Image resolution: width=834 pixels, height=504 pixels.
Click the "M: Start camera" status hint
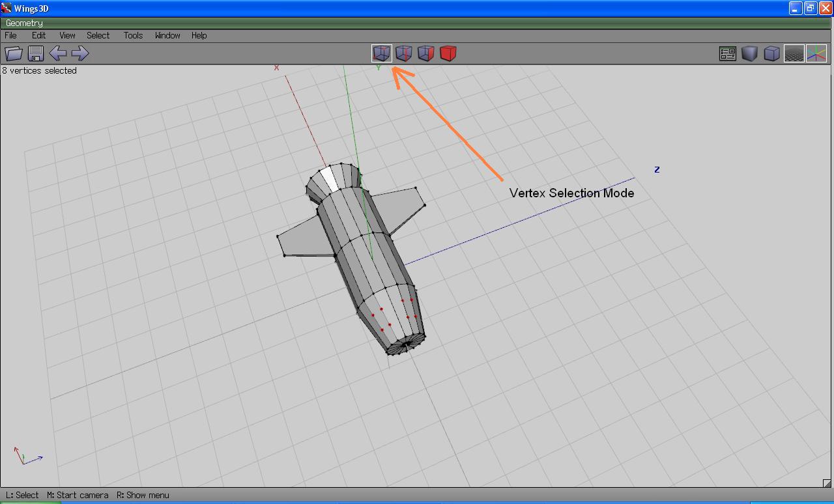coord(78,495)
